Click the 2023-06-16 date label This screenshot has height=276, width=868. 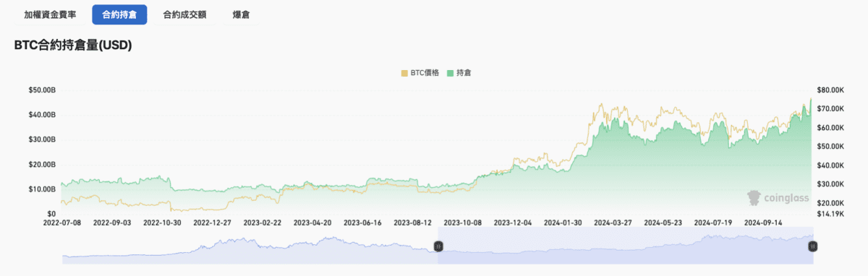pos(362,223)
